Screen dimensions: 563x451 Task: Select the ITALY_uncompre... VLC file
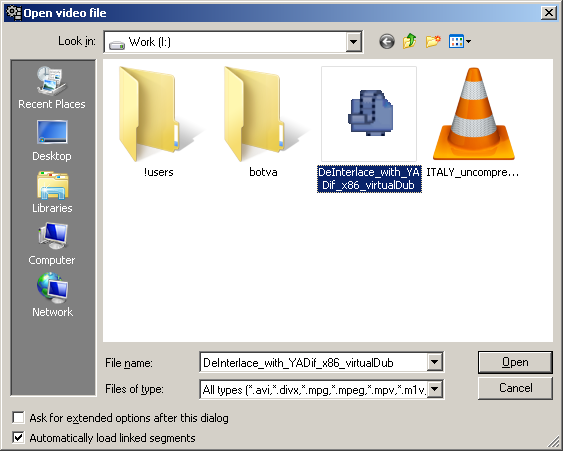pos(473,122)
